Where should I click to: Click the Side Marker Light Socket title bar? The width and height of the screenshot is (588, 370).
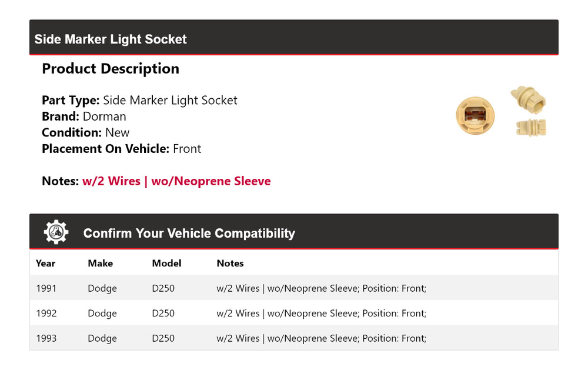[111, 39]
